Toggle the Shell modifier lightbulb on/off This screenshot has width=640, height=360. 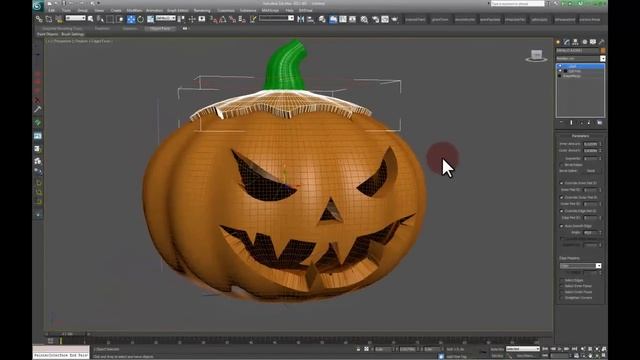pyautogui.click(x=560, y=66)
